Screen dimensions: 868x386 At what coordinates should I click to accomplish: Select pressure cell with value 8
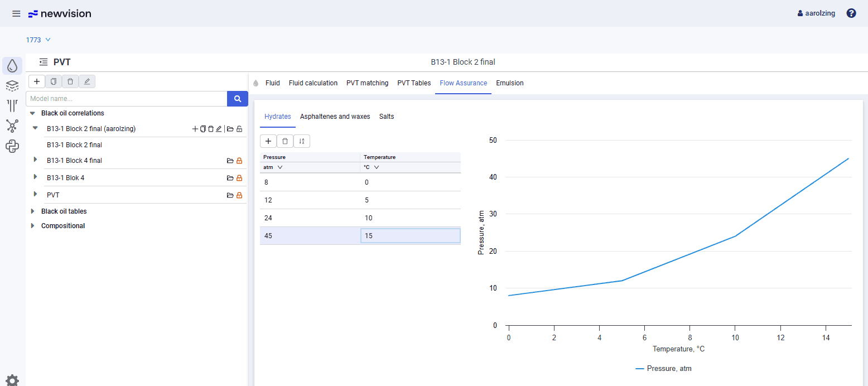[310, 182]
